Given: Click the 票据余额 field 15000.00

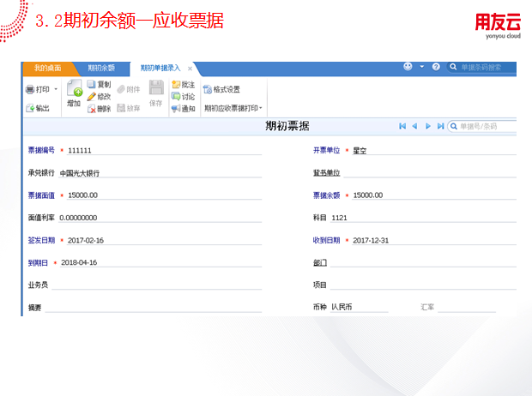Looking at the screenshot, I should [434, 195].
